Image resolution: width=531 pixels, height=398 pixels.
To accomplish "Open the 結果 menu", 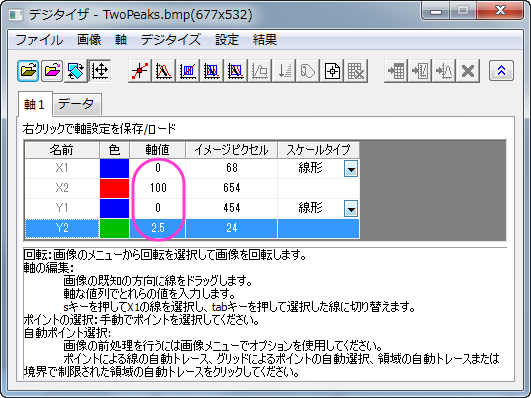I will click(x=265, y=40).
